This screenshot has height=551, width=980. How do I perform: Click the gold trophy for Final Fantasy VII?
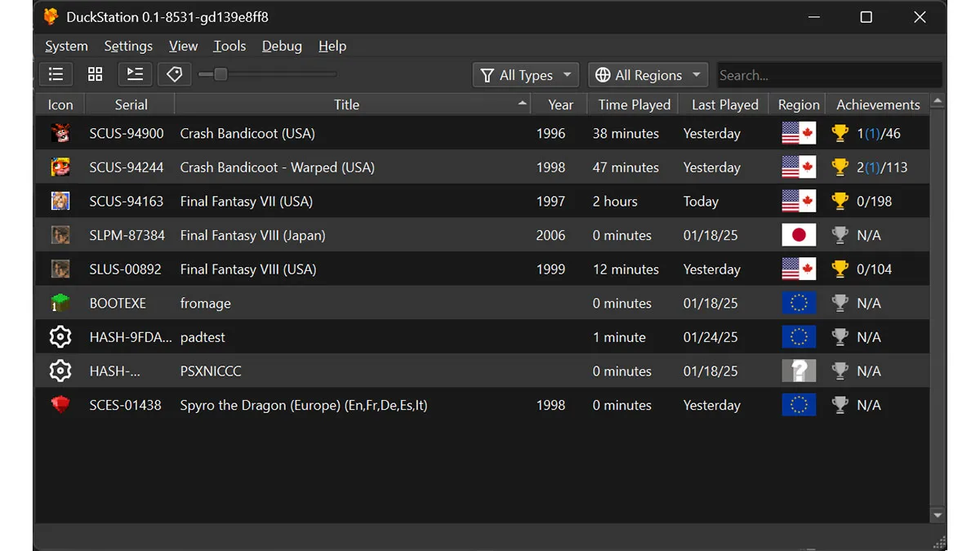840,201
